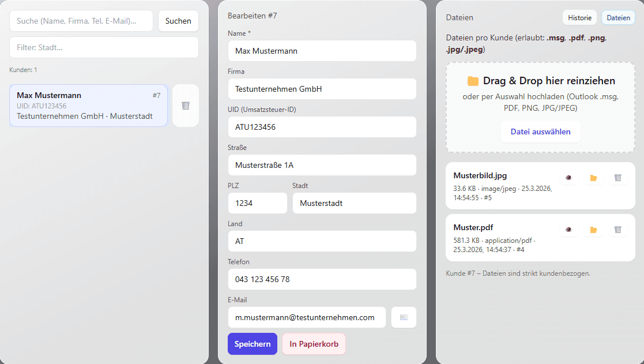Switch to the Dateien tab
This screenshot has width=644, height=364.
pyautogui.click(x=618, y=18)
